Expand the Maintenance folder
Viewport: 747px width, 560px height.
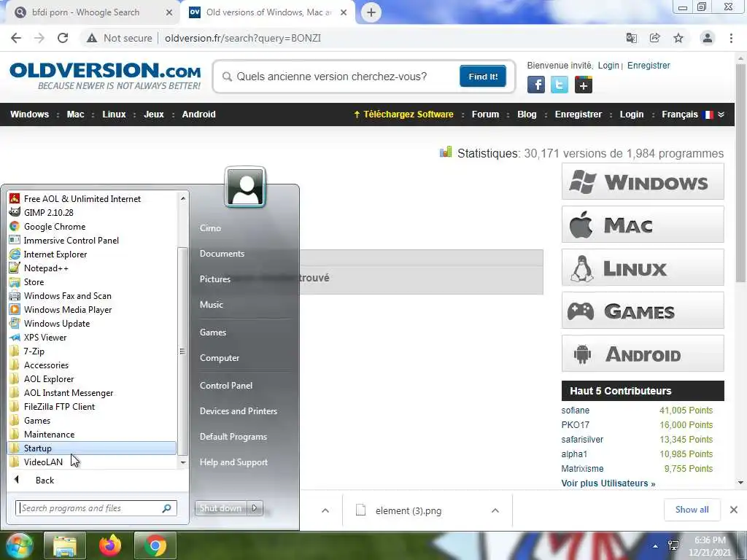(49, 434)
